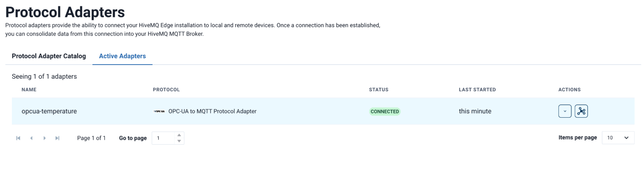The height and width of the screenshot is (196, 644).
Task: Click the NAME column header
Action: click(29, 90)
